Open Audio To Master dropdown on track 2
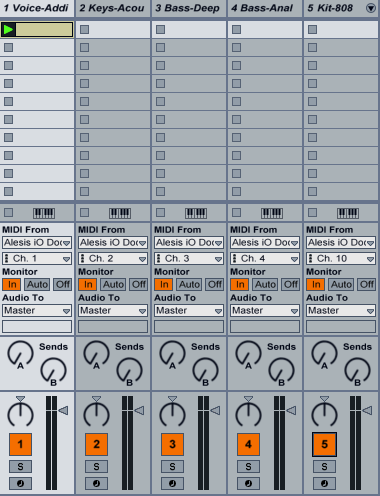The width and height of the screenshot is (380, 496). coord(113,311)
